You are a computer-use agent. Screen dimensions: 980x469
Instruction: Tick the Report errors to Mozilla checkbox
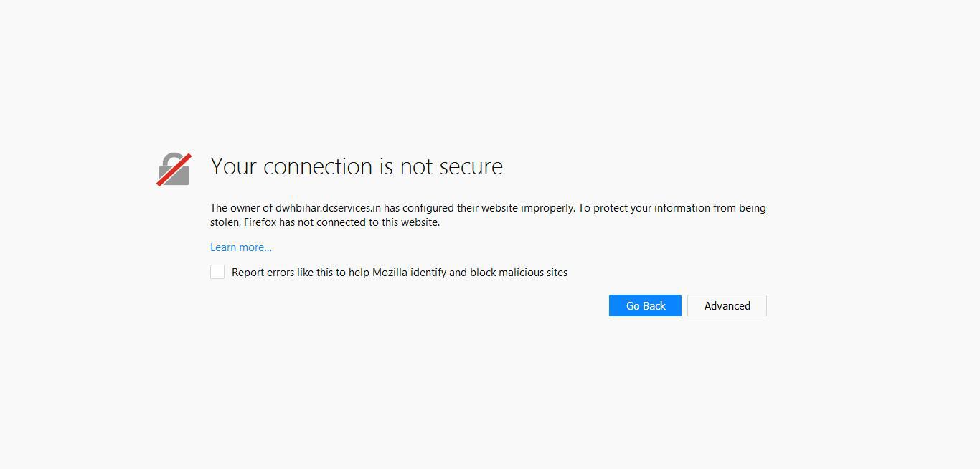pyautogui.click(x=217, y=272)
